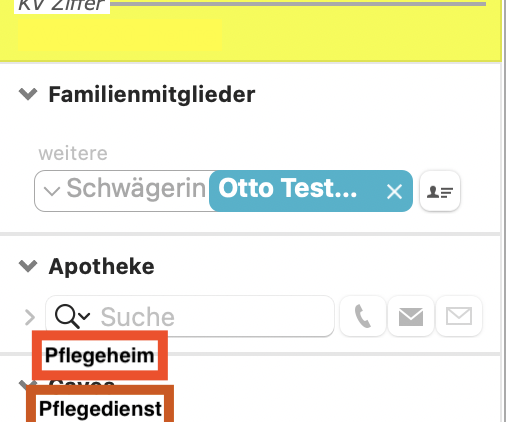Click the filled envelope mail icon
Image resolution: width=506 pixels, height=422 pixels.
[x=411, y=316]
